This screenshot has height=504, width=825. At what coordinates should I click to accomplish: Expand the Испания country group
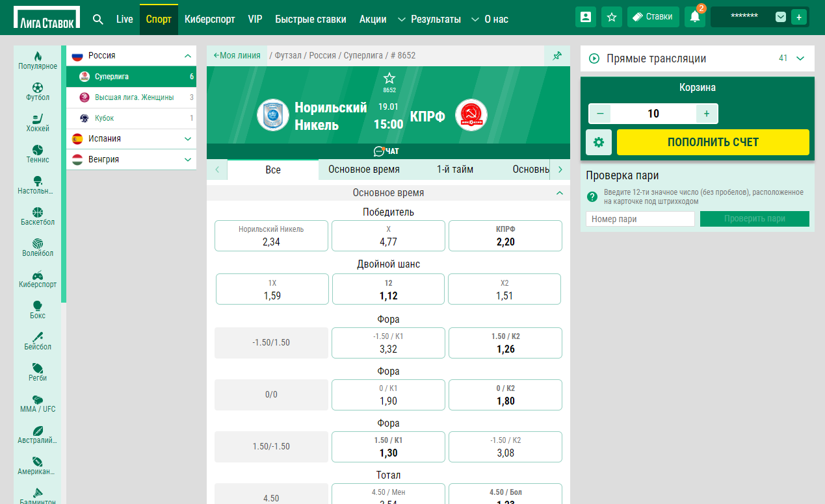click(x=188, y=139)
